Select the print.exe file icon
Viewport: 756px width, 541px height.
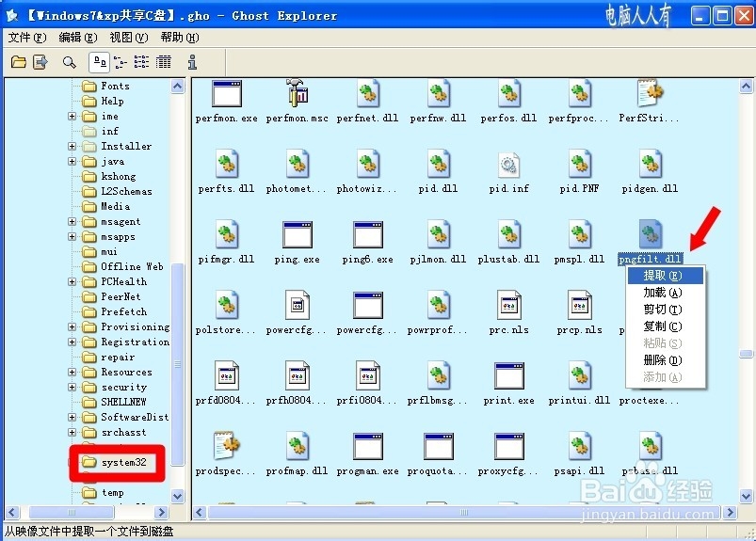(x=509, y=375)
